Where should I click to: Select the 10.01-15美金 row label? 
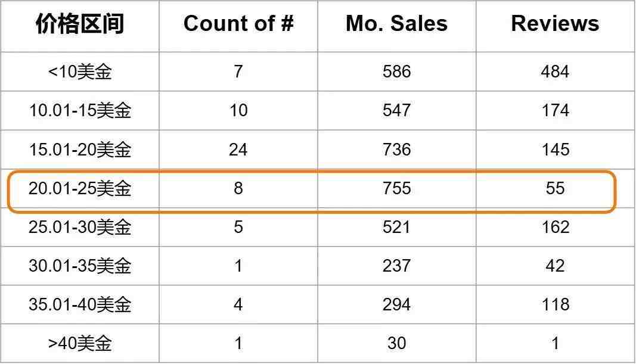pos(80,111)
